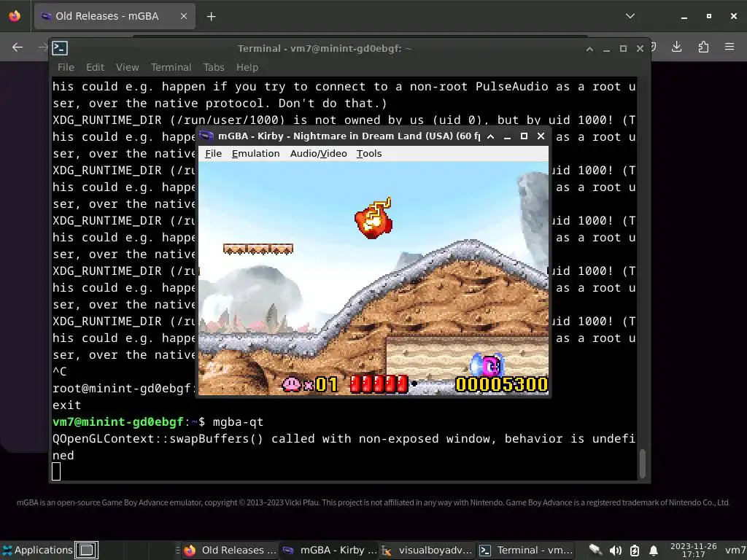Close the Old Releases - mGBA browser tab
Image resolution: width=747 pixels, height=560 pixels.
coord(183,16)
